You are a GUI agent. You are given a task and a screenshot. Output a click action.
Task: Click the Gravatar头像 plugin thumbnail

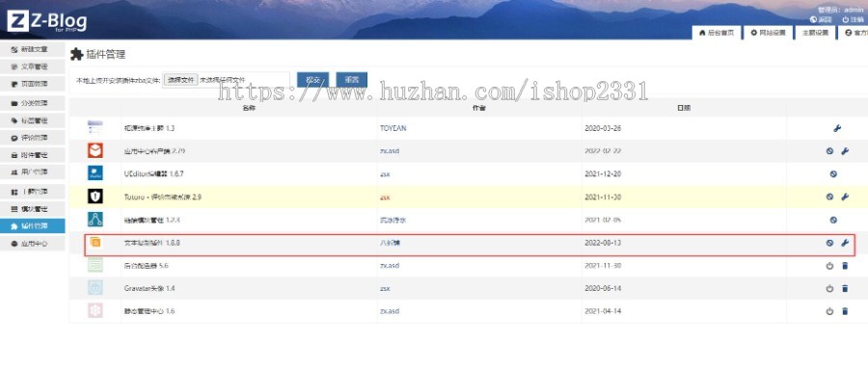click(95, 288)
